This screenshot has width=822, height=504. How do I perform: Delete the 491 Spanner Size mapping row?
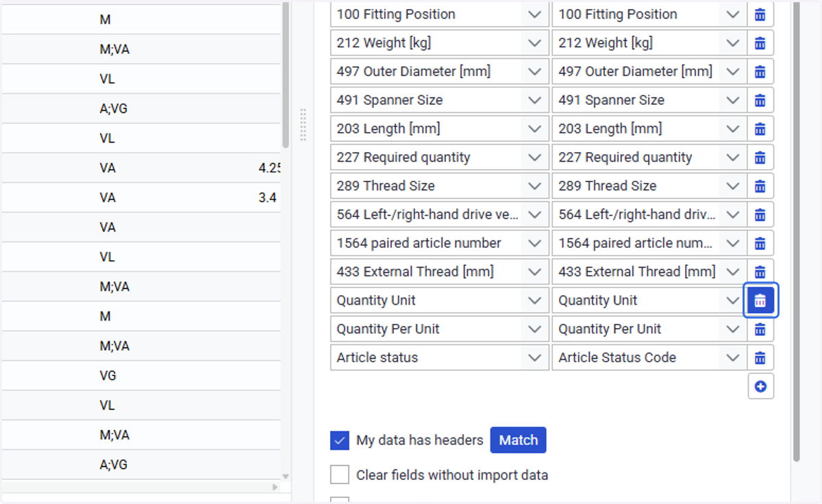[760, 100]
